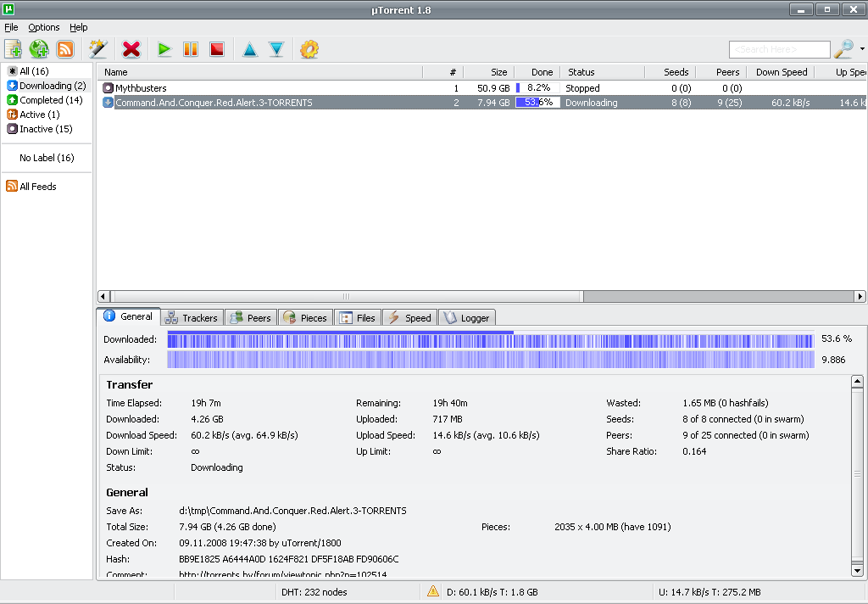Switch to the Pieces tab
Image resolution: width=868 pixels, height=604 pixels.
pyautogui.click(x=305, y=318)
